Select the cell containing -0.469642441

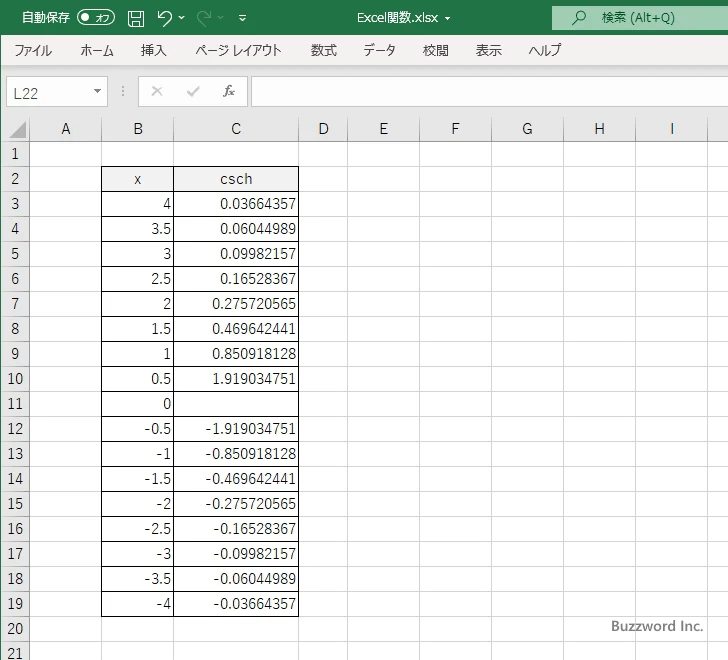tap(236, 479)
